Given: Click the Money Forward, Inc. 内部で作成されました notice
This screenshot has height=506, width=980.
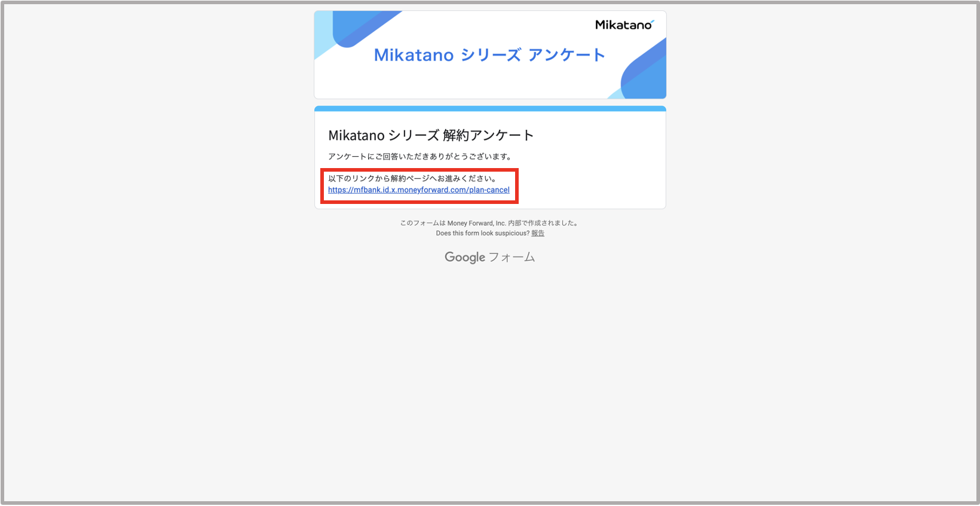Looking at the screenshot, I should 490,223.
